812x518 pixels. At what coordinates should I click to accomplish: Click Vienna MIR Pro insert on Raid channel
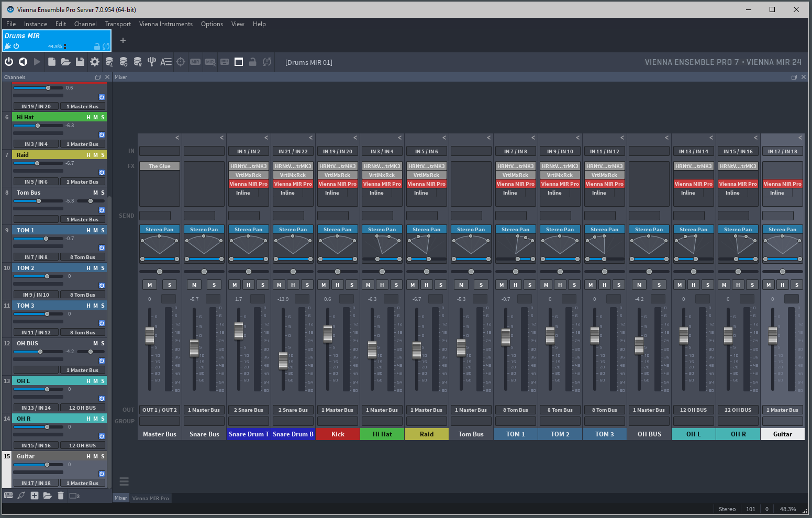click(x=427, y=184)
